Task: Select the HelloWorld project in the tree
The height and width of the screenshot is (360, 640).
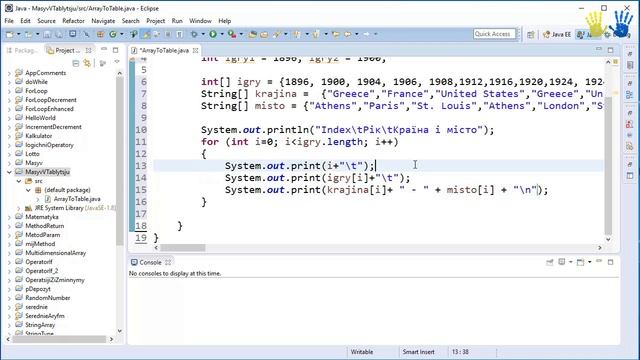Action: [x=40, y=118]
